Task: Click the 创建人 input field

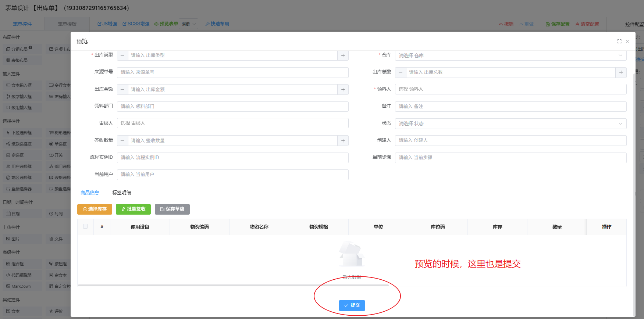Action: (510, 140)
